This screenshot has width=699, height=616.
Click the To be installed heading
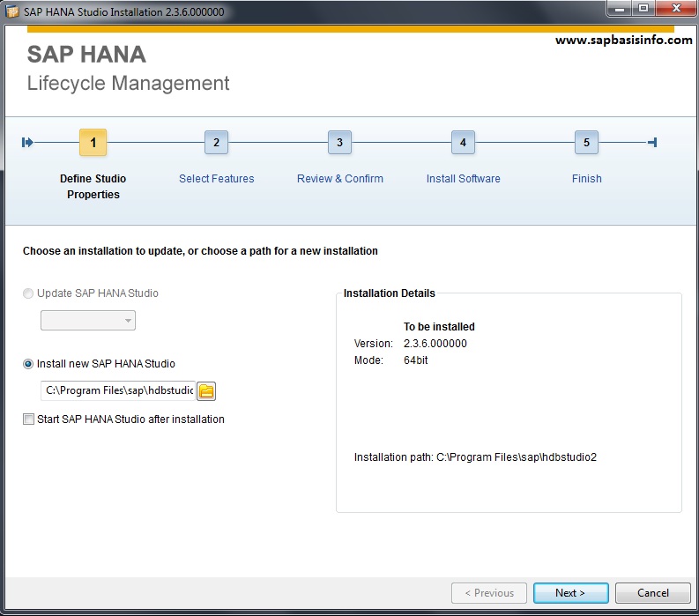pos(439,327)
